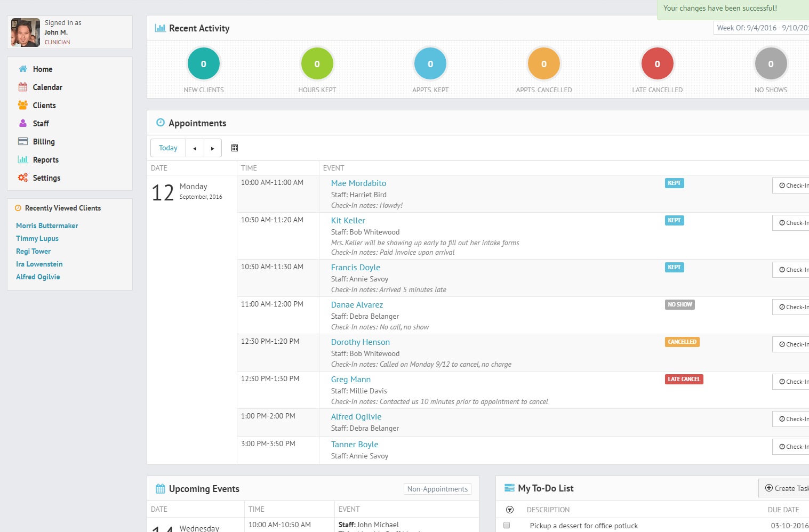
Task: Click the Reports chart icon in sidebar
Action: (23, 159)
